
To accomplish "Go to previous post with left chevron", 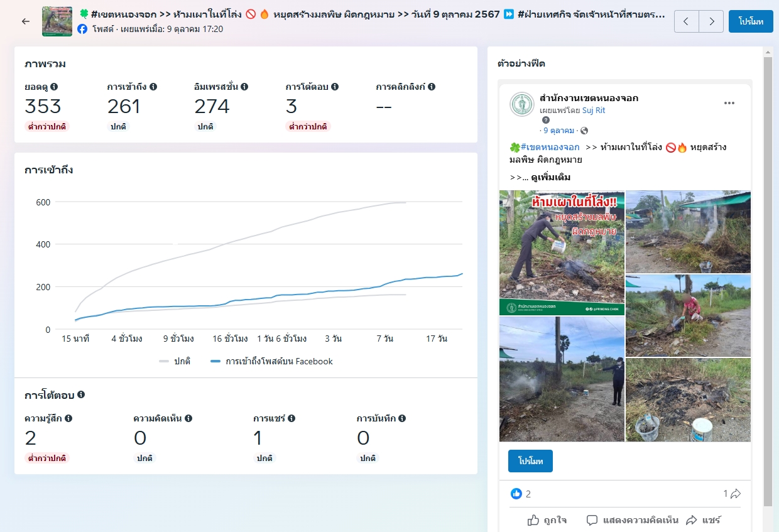I will [x=686, y=21].
